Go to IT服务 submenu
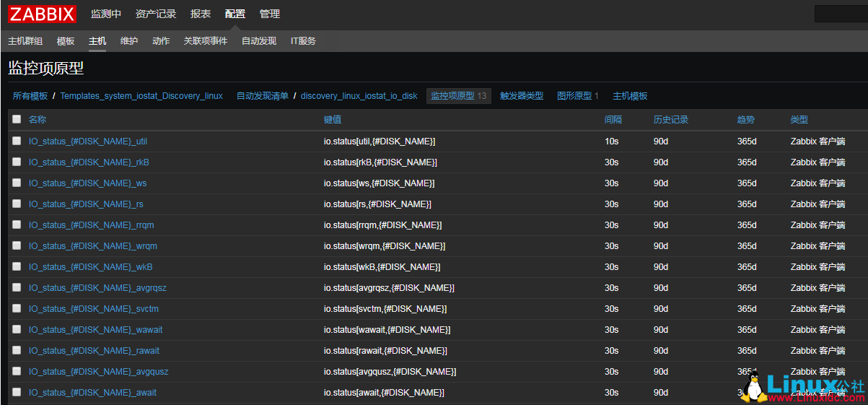Image resolution: width=868 pixels, height=405 pixels. click(x=303, y=41)
